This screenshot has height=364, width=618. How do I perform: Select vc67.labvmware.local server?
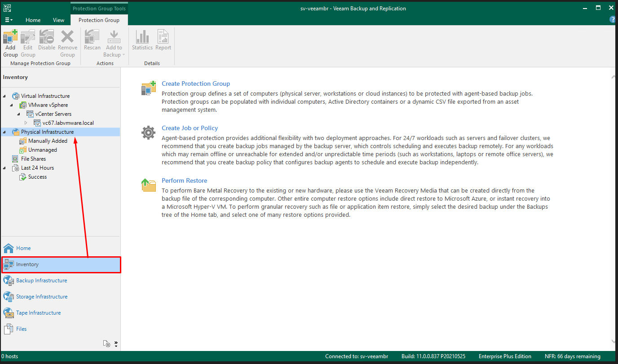pyautogui.click(x=68, y=123)
